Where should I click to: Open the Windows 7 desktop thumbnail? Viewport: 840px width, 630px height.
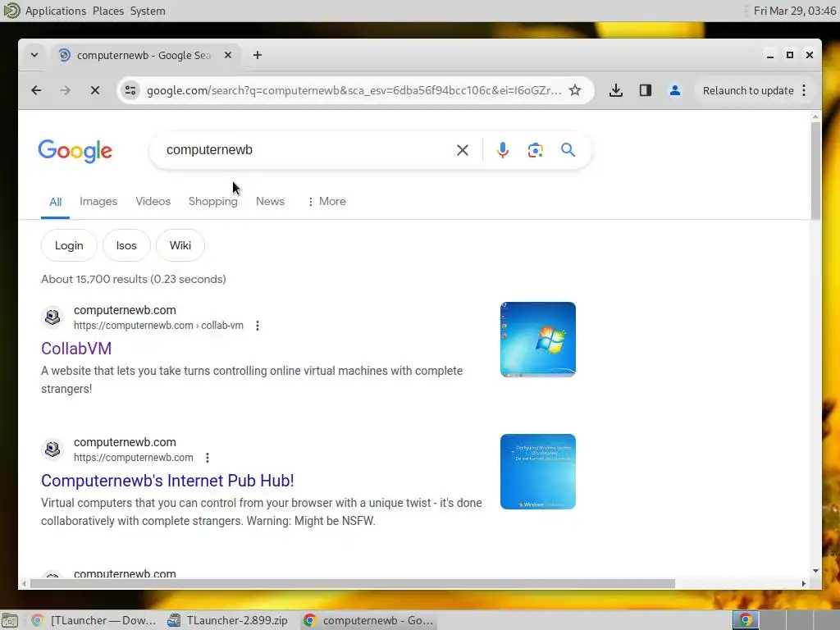click(538, 340)
